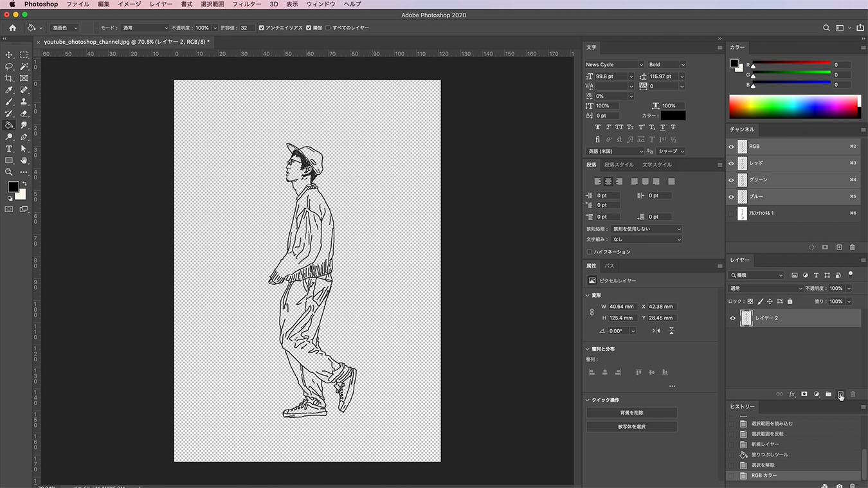Select the Magic Wand tool
The height and width of the screenshot is (488, 868).
[24, 66]
